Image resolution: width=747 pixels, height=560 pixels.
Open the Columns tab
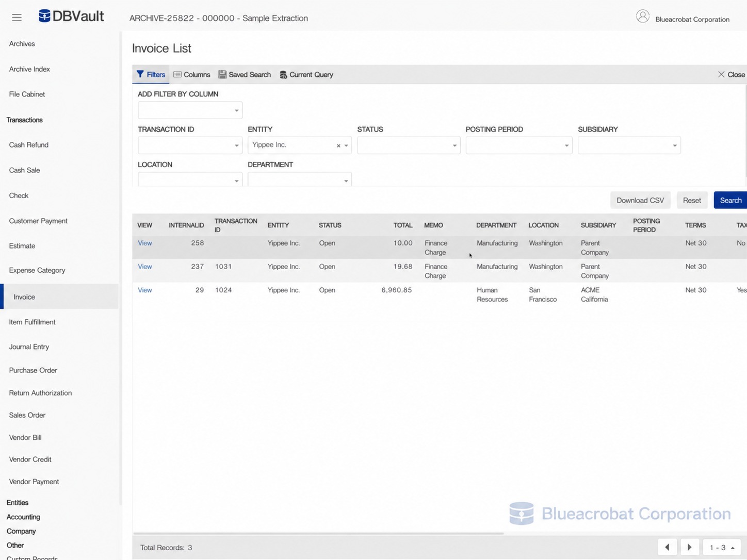click(192, 74)
